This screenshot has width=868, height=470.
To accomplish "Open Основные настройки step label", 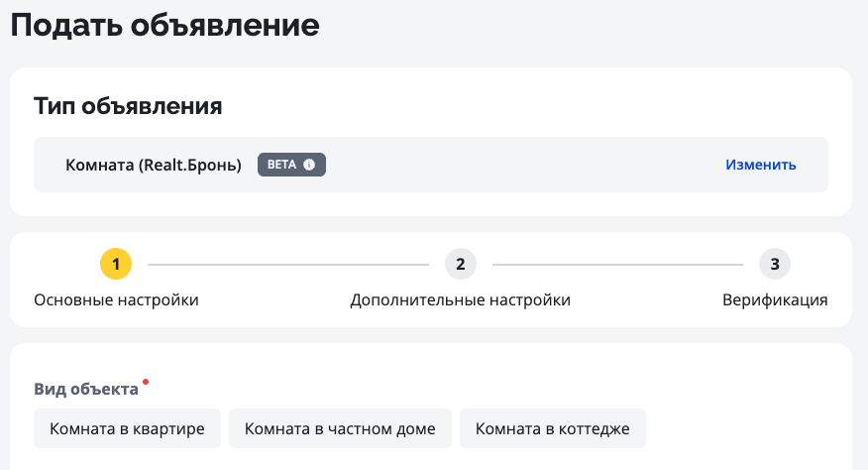I will pyautogui.click(x=116, y=299).
